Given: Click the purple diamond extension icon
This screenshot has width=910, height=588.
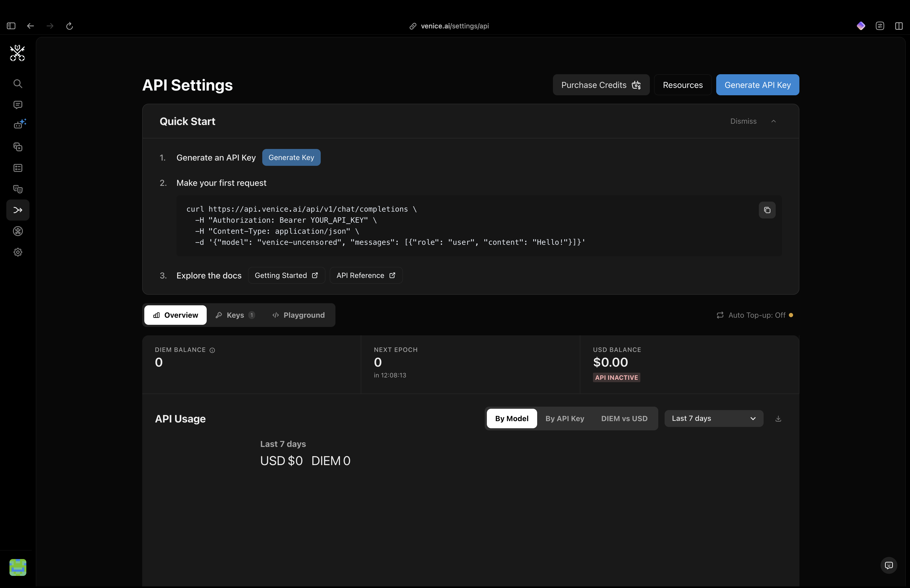Looking at the screenshot, I should (x=861, y=26).
